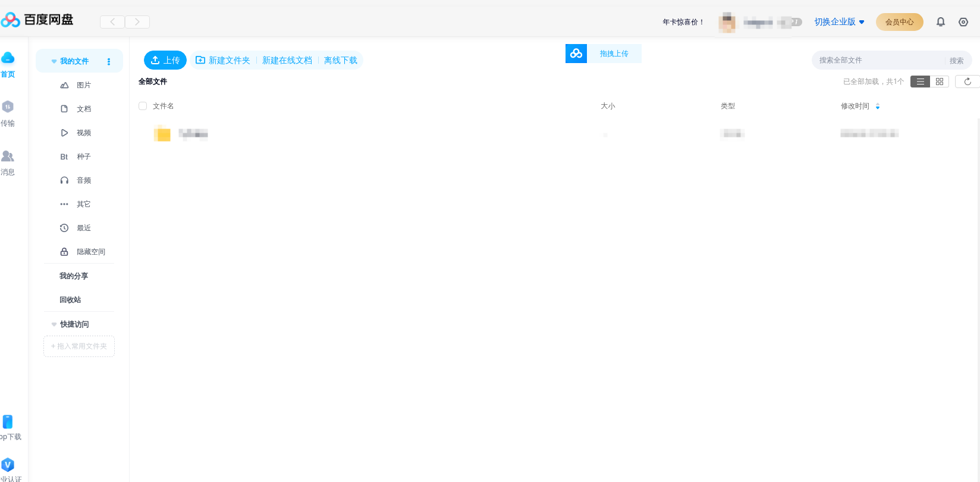Open 我的文件 more options dots
Image resolution: width=980 pixels, height=482 pixels.
click(x=109, y=61)
